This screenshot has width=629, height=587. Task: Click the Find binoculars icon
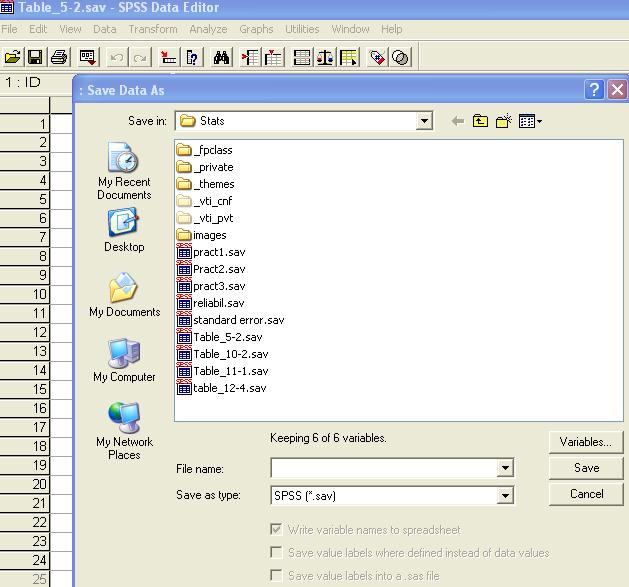click(221, 58)
